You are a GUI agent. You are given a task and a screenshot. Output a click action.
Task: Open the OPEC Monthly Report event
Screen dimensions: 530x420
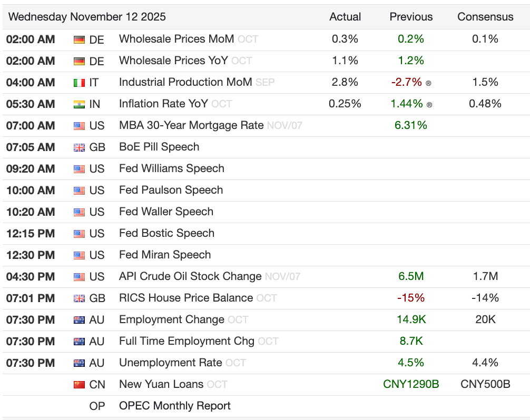(x=175, y=406)
